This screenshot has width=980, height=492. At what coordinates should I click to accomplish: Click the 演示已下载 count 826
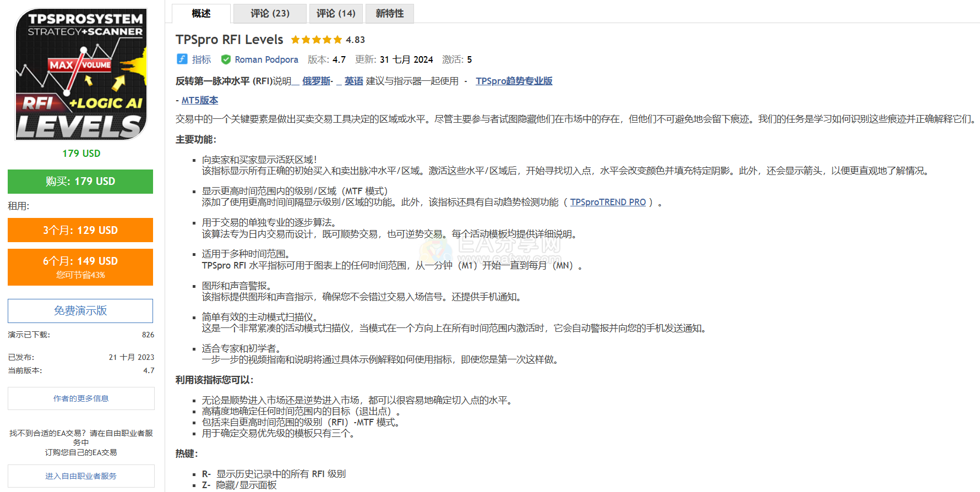pos(148,335)
